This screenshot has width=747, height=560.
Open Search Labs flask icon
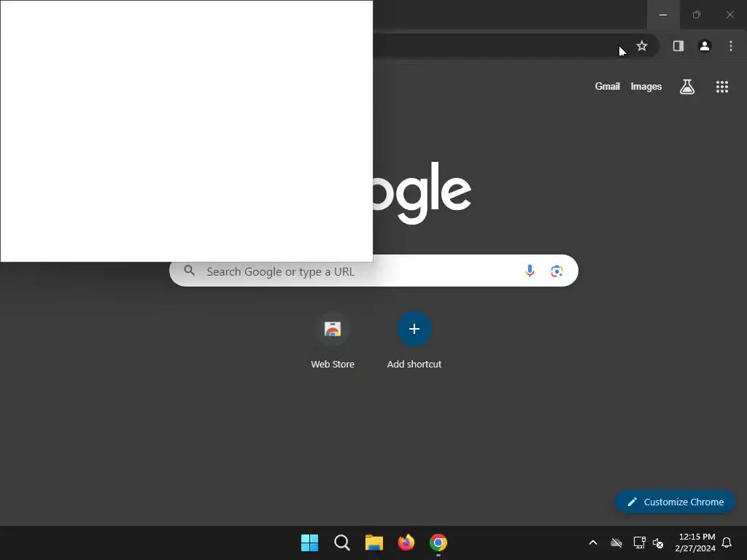tap(687, 87)
